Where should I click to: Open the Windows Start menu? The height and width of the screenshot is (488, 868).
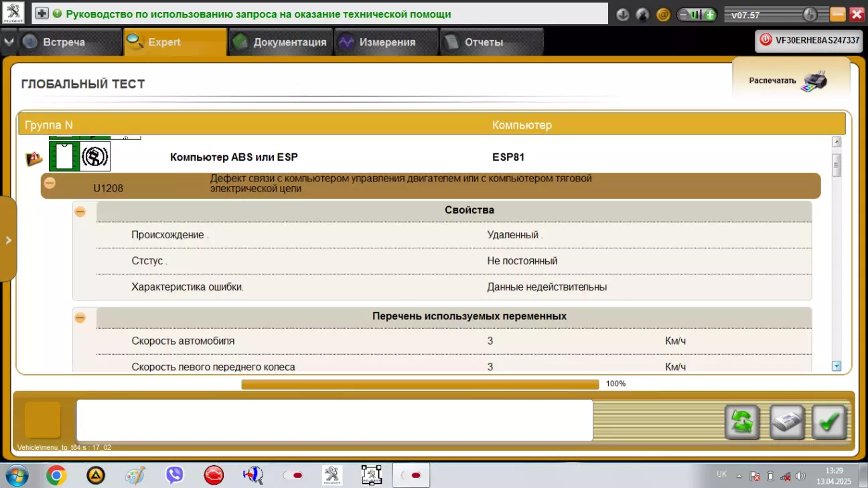click(16, 475)
